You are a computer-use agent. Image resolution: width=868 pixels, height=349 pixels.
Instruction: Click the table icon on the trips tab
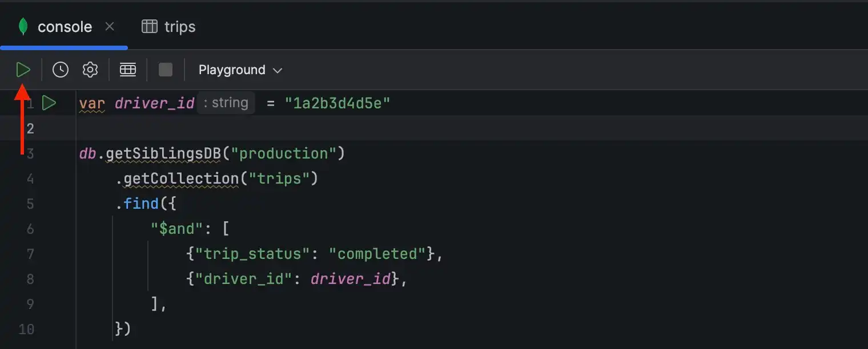pyautogui.click(x=150, y=26)
